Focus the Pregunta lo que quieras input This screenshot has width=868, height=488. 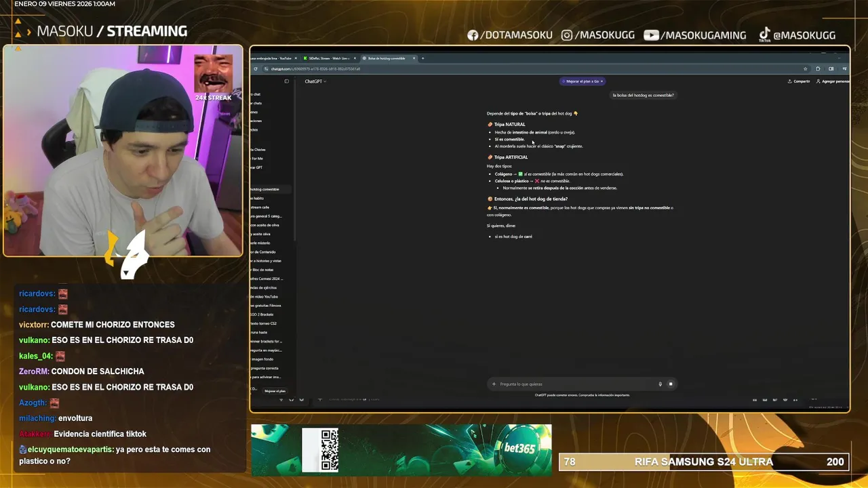pyautogui.click(x=576, y=384)
